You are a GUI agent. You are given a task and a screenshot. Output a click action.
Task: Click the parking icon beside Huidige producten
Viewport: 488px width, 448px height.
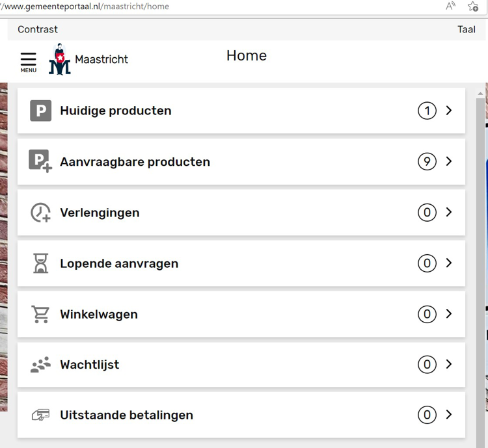40,111
